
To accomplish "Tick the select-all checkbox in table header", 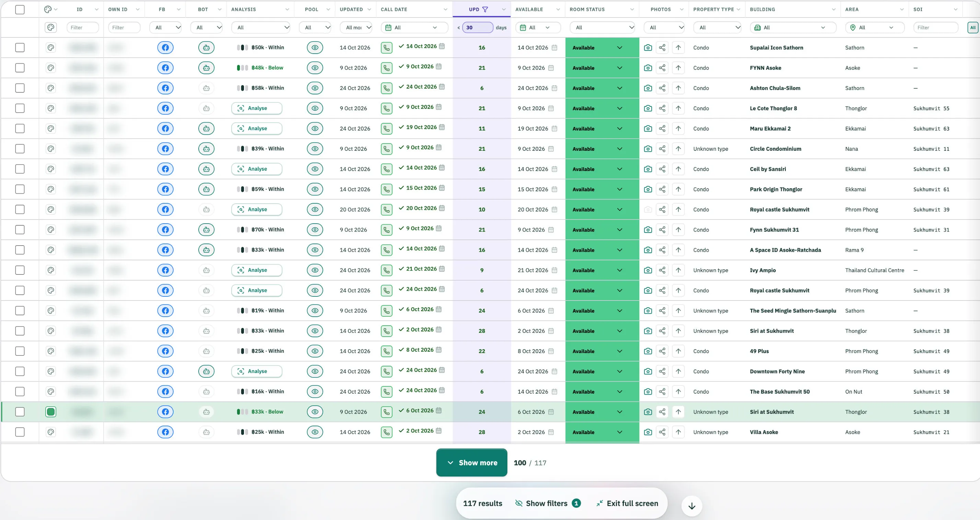I will pos(20,10).
